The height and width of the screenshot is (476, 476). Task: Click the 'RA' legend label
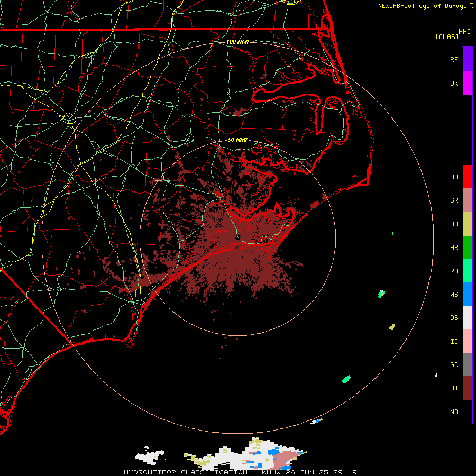[x=454, y=271]
